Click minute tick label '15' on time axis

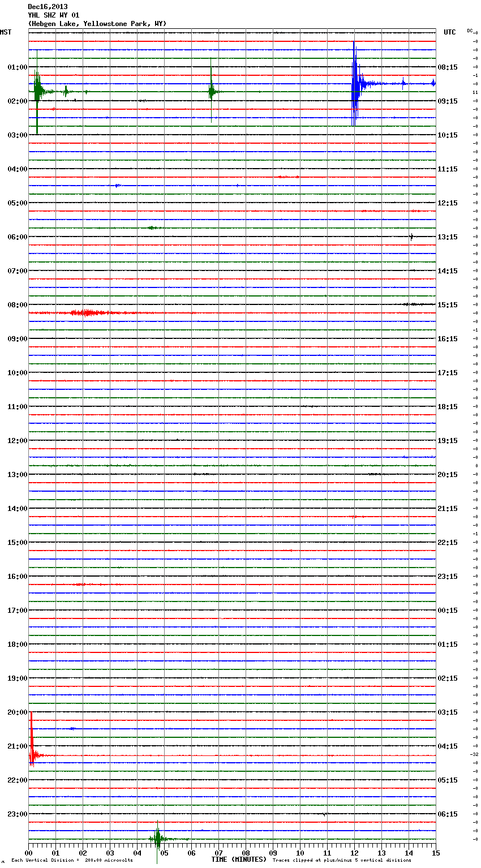coord(436,853)
